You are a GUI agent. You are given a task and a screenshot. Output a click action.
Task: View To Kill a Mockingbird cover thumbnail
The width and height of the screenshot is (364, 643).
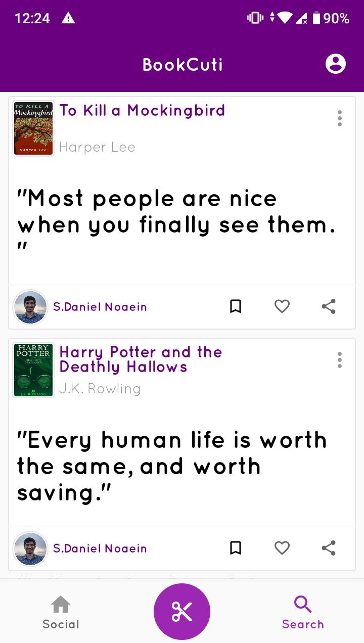click(x=33, y=128)
